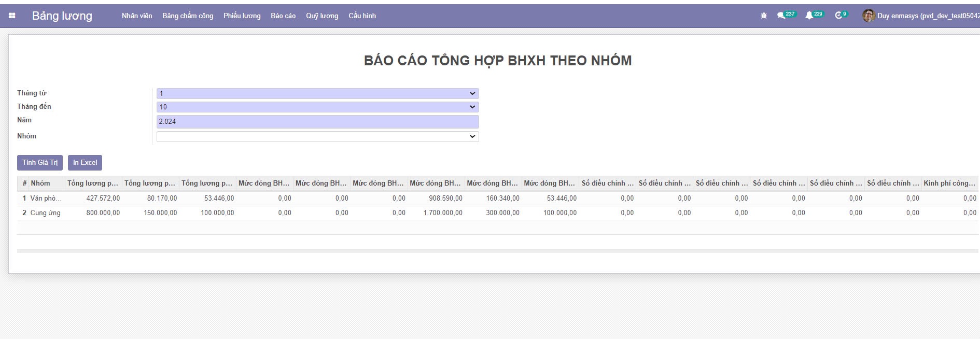Open the conversations chat icon
Image resolution: width=980 pixels, height=339 pixels.
click(x=781, y=16)
